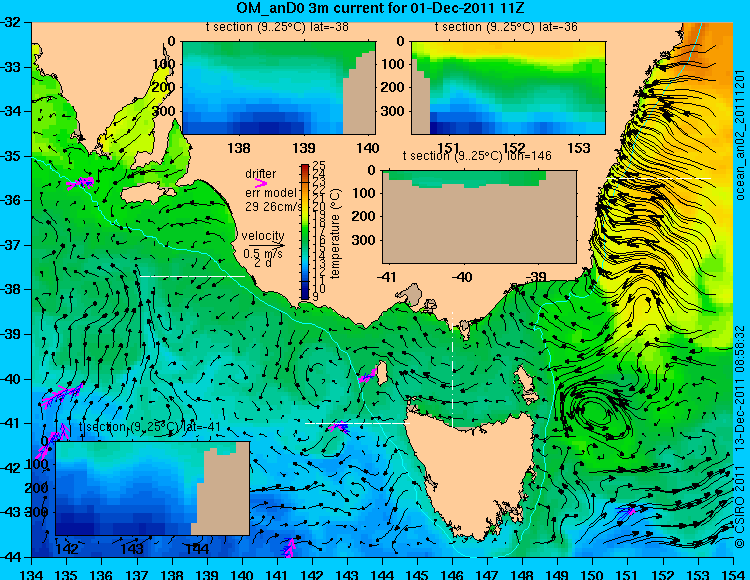Click the "velocity" legend label

263,236
